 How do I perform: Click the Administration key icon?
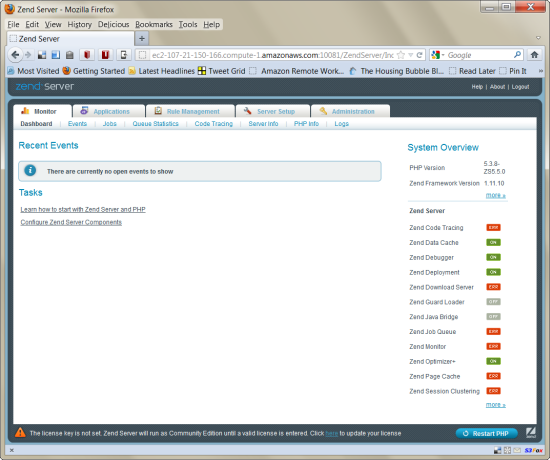click(323, 111)
